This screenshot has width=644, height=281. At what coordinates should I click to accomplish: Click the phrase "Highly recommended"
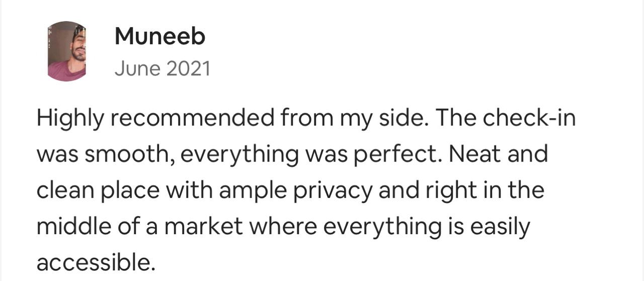click(155, 120)
